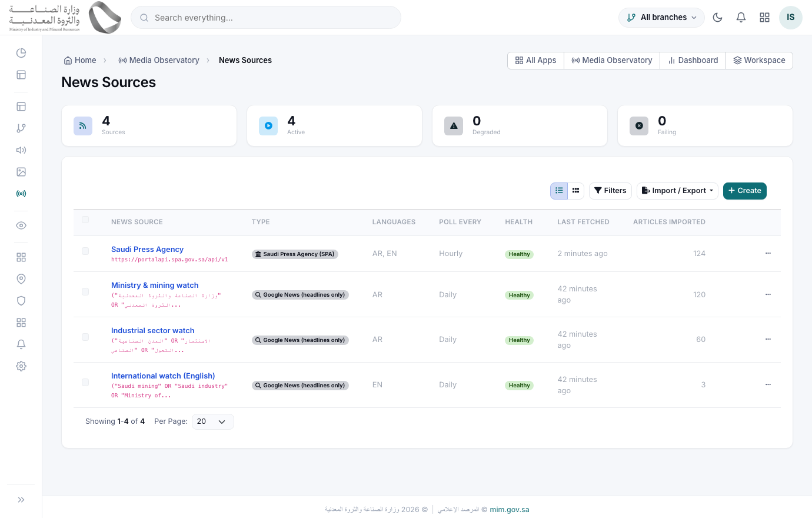Click the git branch icon in sidebar

tap(21, 128)
